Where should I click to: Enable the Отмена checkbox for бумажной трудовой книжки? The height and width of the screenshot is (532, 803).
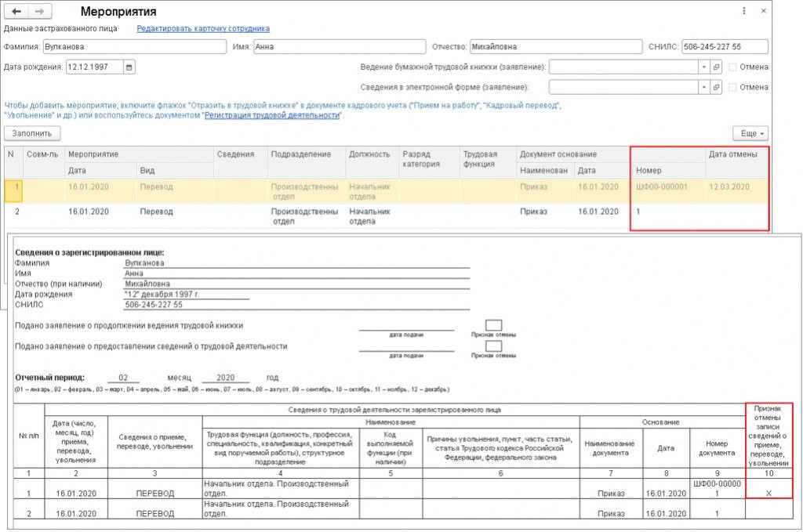pyautogui.click(x=732, y=67)
